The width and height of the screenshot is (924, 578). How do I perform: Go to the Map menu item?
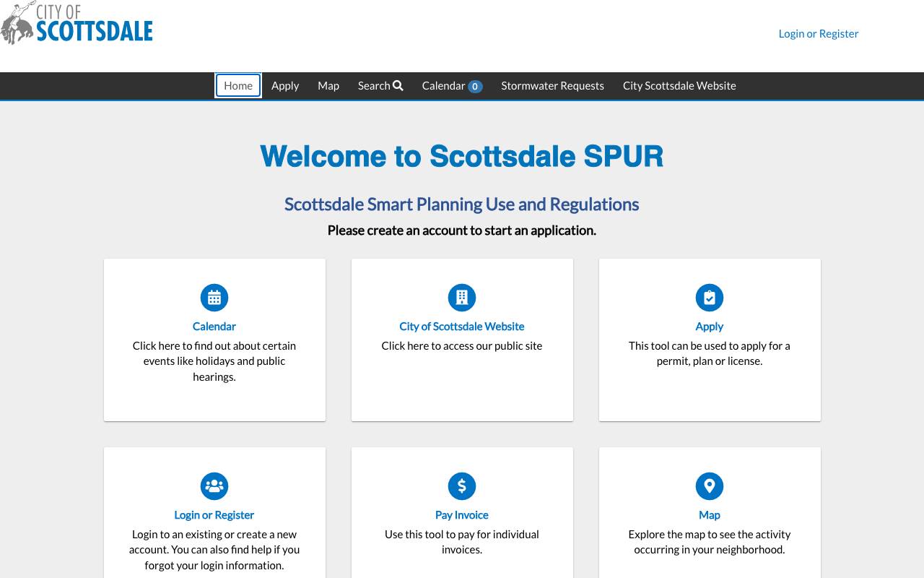click(x=328, y=85)
